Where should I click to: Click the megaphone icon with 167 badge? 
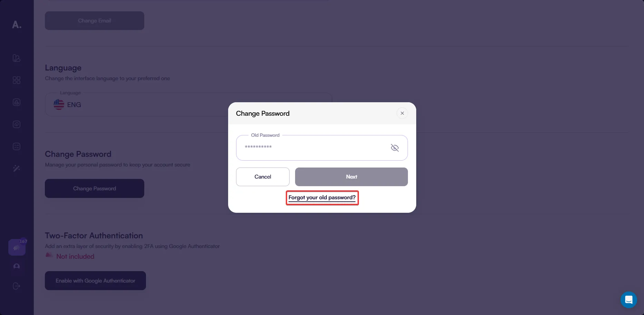point(17,248)
